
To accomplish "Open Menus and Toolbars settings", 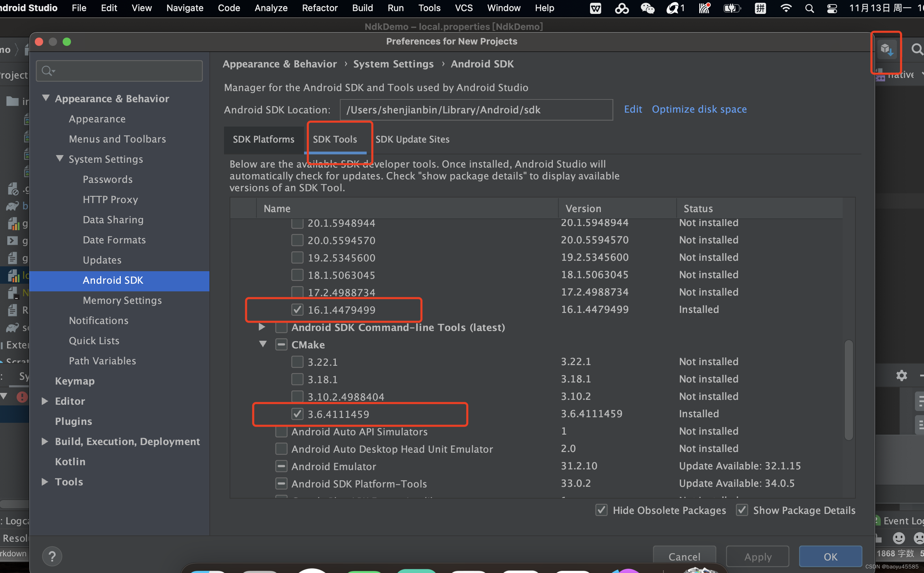I will point(117,139).
